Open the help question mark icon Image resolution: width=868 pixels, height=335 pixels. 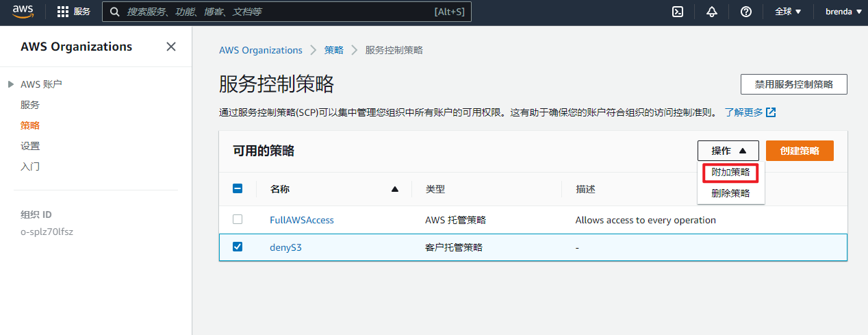point(746,12)
